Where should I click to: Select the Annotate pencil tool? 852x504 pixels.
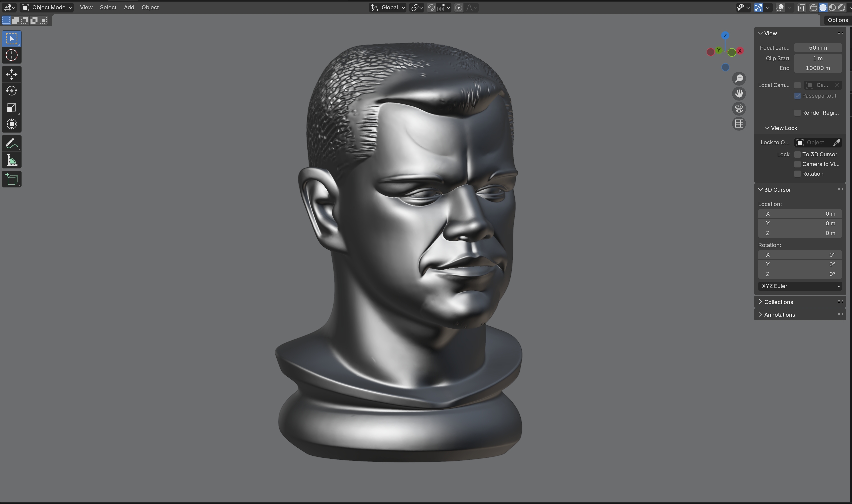12,144
